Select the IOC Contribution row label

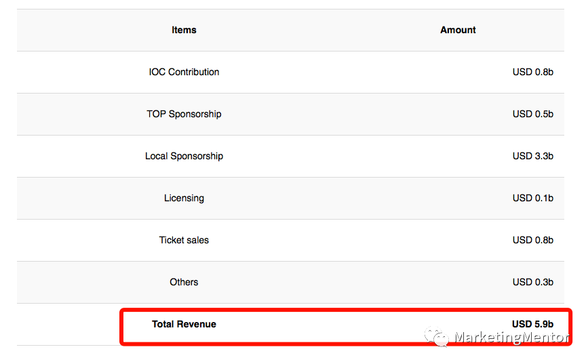[x=184, y=72]
